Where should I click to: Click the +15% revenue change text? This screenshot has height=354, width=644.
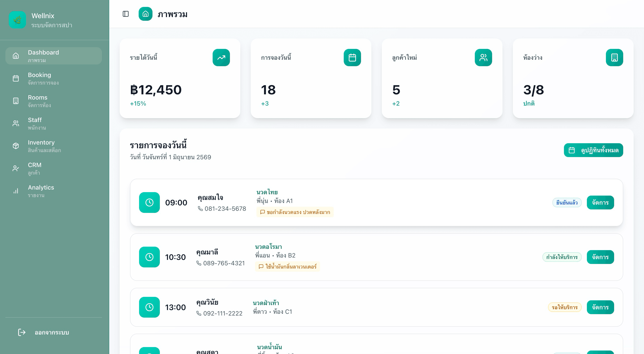138,104
